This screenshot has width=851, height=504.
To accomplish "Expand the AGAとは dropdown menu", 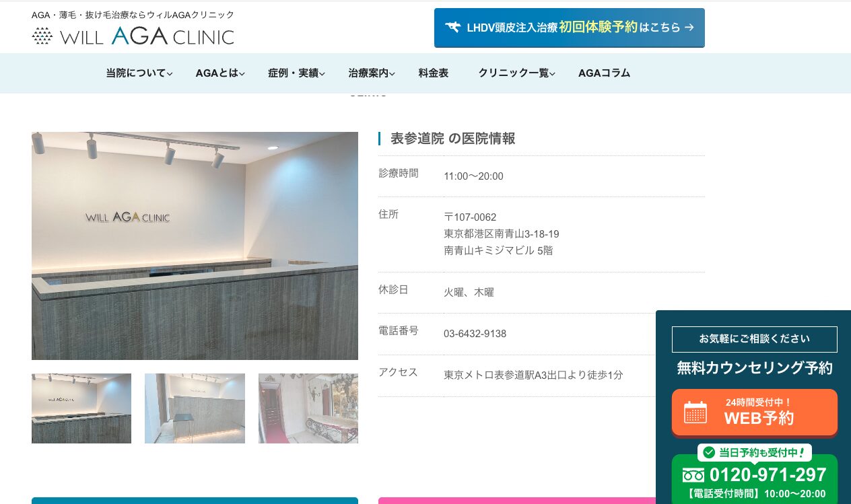I will pyautogui.click(x=220, y=73).
